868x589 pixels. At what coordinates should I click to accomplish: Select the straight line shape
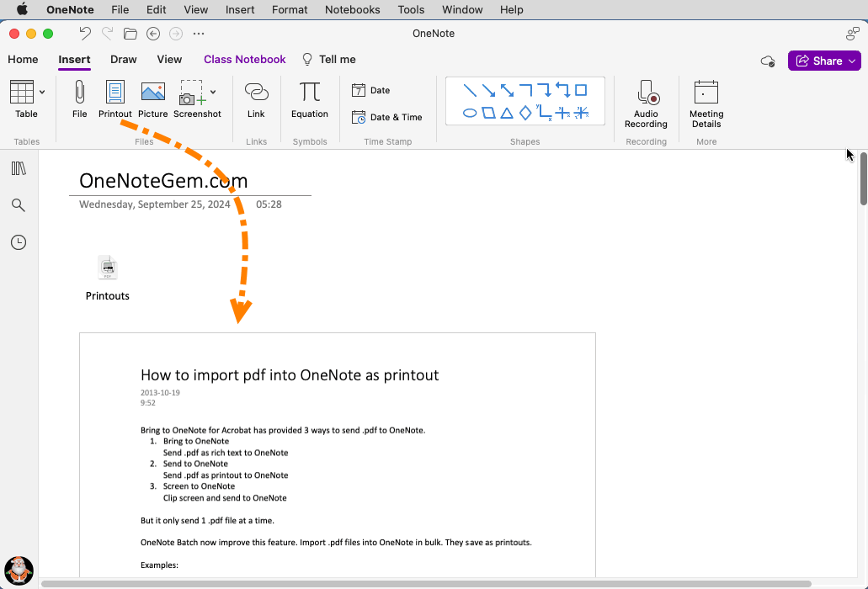[x=470, y=90]
